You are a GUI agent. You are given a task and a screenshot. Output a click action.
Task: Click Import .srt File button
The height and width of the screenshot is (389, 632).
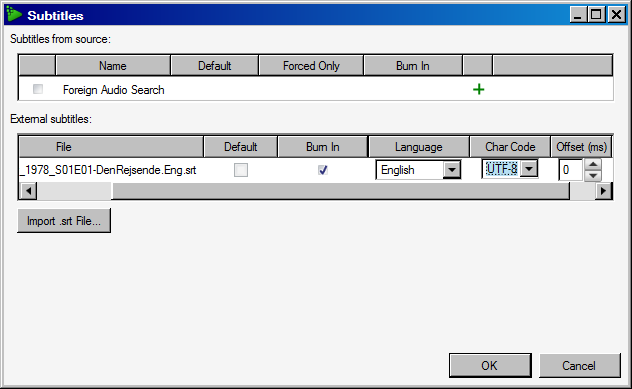64,221
